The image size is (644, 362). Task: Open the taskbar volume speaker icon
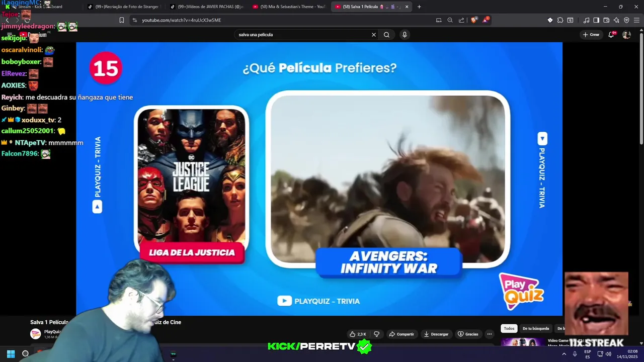click(608, 354)
